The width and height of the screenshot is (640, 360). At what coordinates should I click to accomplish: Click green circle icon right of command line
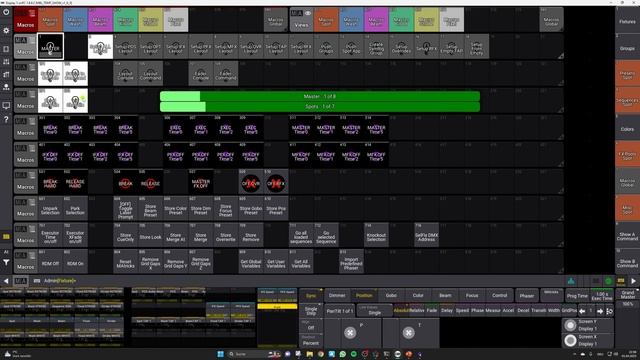[609, 281]
